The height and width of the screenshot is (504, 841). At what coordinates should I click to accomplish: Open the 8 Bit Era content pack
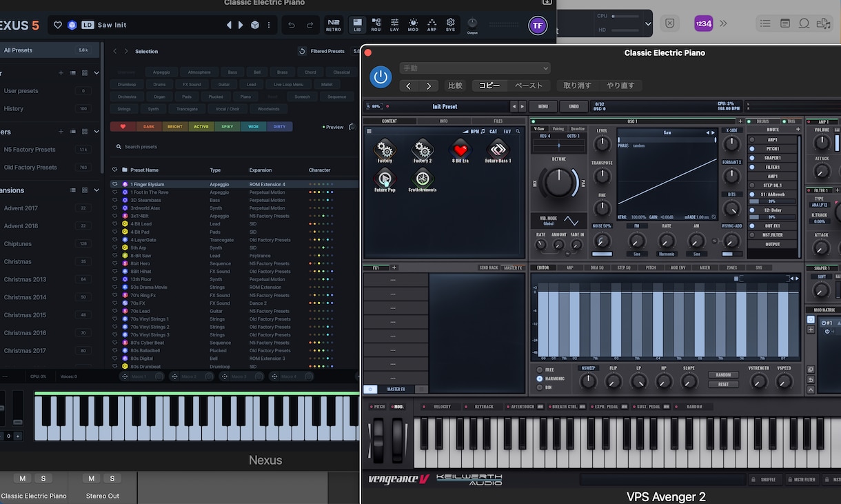[460, 151]
